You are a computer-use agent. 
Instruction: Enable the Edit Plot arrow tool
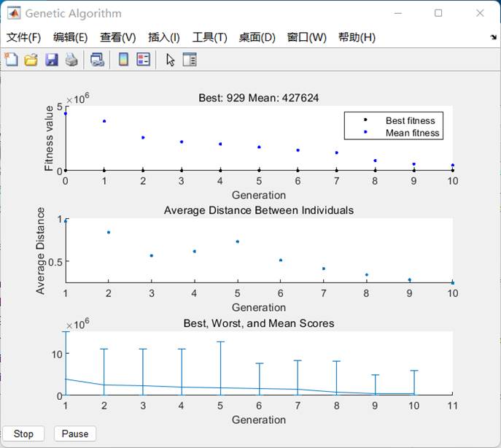tap(170, 61)
